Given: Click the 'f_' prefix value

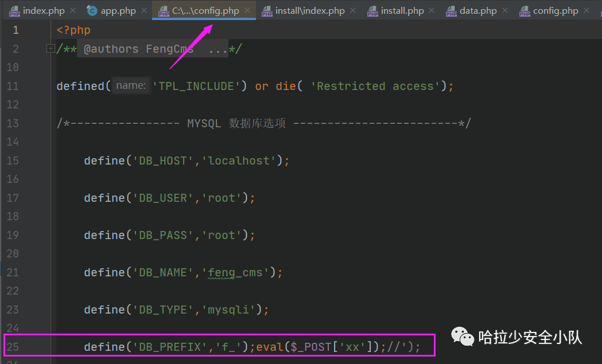Looking at the screenshot, I should pos(228,347).
